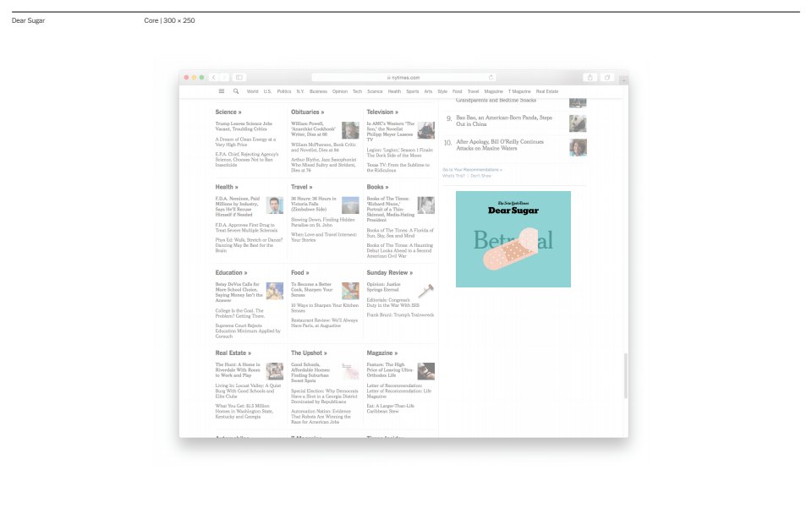Toggle the Safari sidebar button
Image resolution: width=812 pixels, height=525 pixels.
tap(239, 77)
